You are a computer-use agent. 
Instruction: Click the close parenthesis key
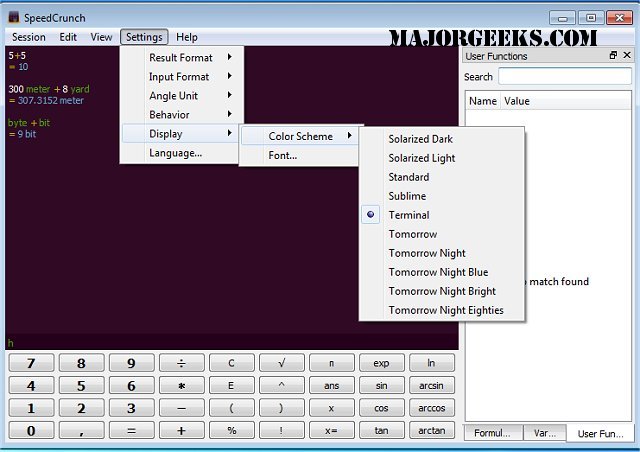click(x=282, y=408)
